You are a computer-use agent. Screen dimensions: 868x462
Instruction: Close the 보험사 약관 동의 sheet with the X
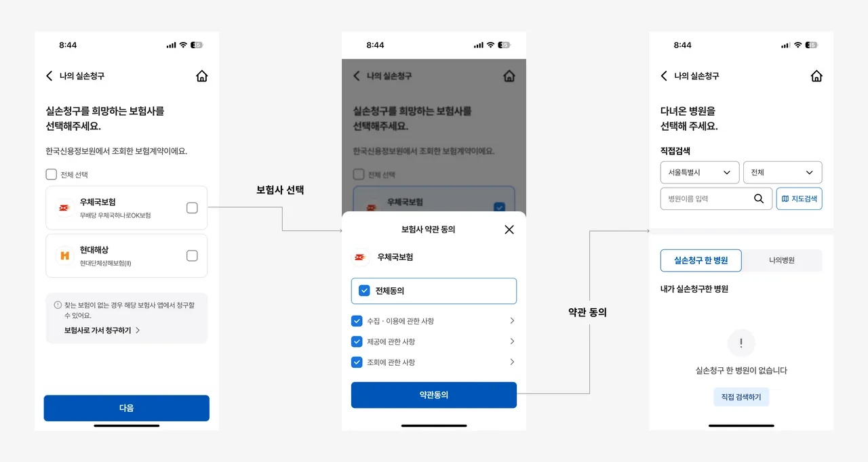[x=509, y=230]
